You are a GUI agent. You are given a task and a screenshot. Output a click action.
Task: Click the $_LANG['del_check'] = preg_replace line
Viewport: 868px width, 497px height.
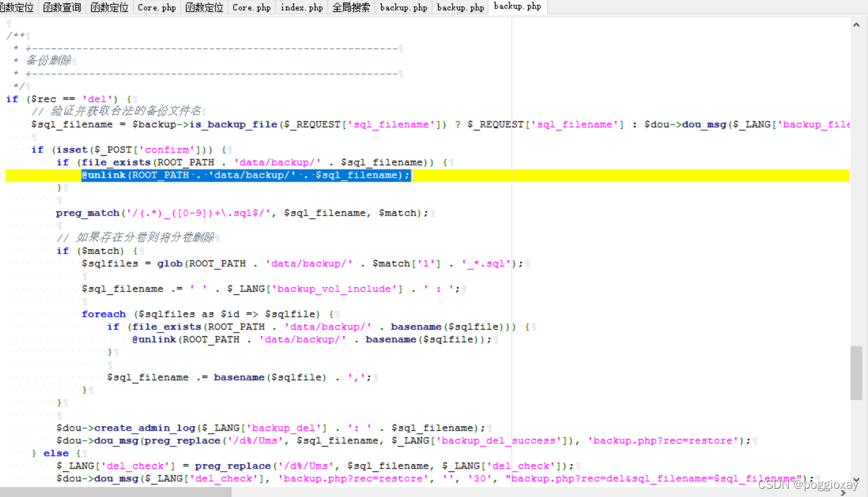coord(315,466)
